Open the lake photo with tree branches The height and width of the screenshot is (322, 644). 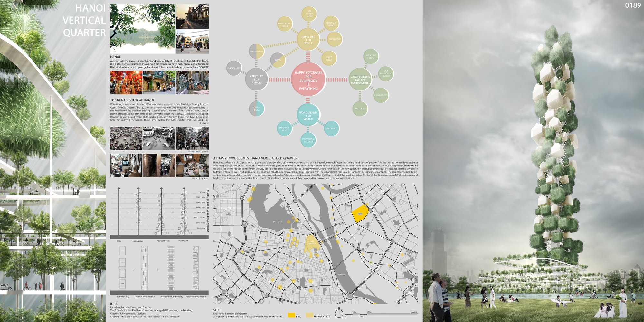click(x=143, y=29)
